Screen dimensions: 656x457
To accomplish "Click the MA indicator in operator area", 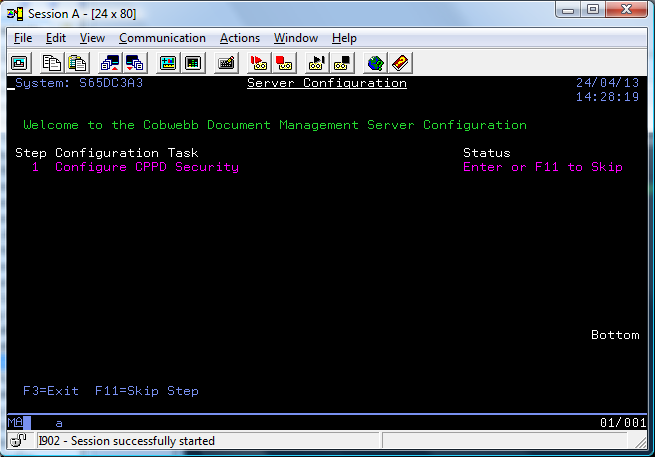I will 15,422.
